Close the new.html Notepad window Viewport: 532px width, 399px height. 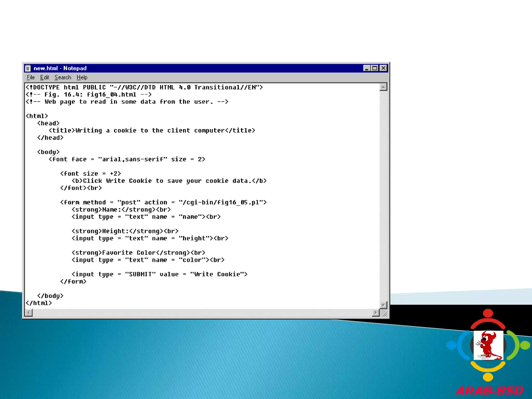click(383, 68)
